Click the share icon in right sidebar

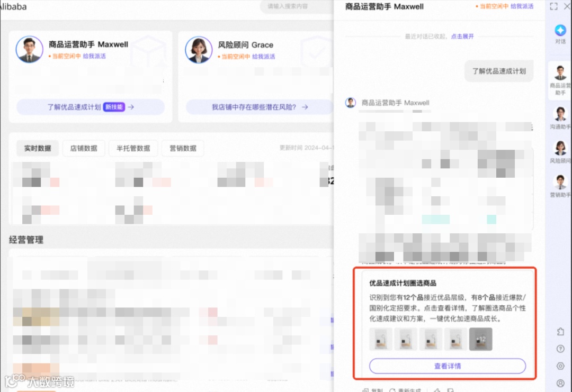click(x=561, y=332)
